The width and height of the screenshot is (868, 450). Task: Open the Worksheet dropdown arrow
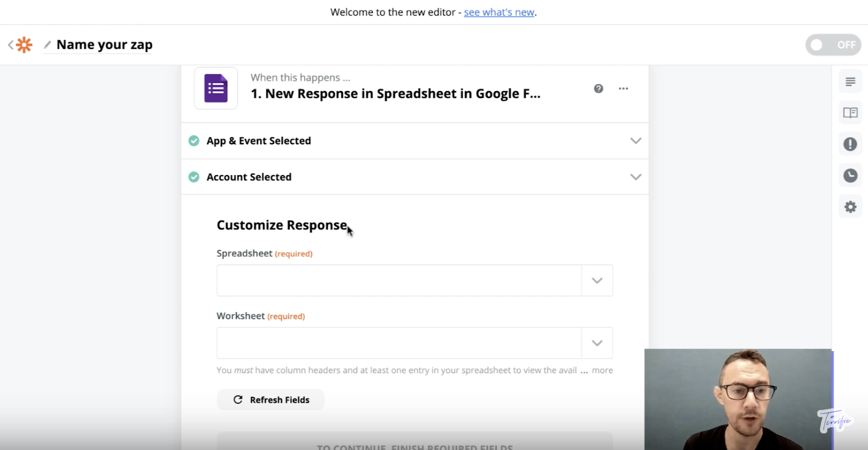[x=597, y=343]
